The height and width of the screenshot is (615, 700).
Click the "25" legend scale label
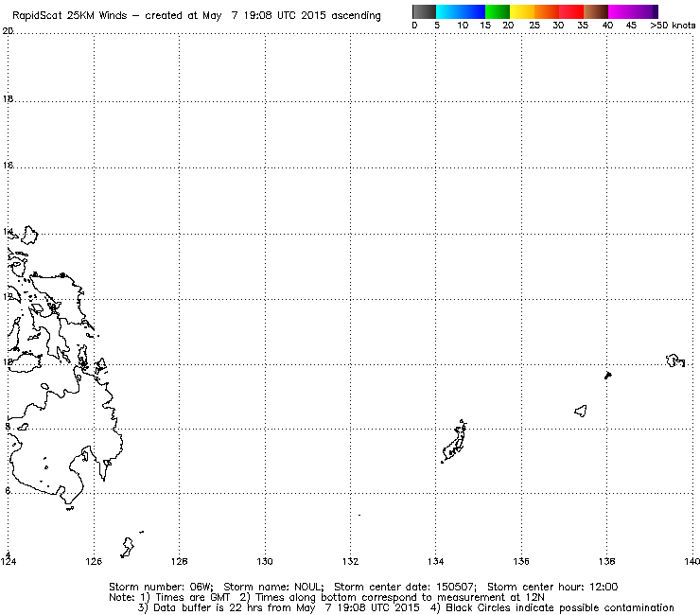click(x=534, y=26)
